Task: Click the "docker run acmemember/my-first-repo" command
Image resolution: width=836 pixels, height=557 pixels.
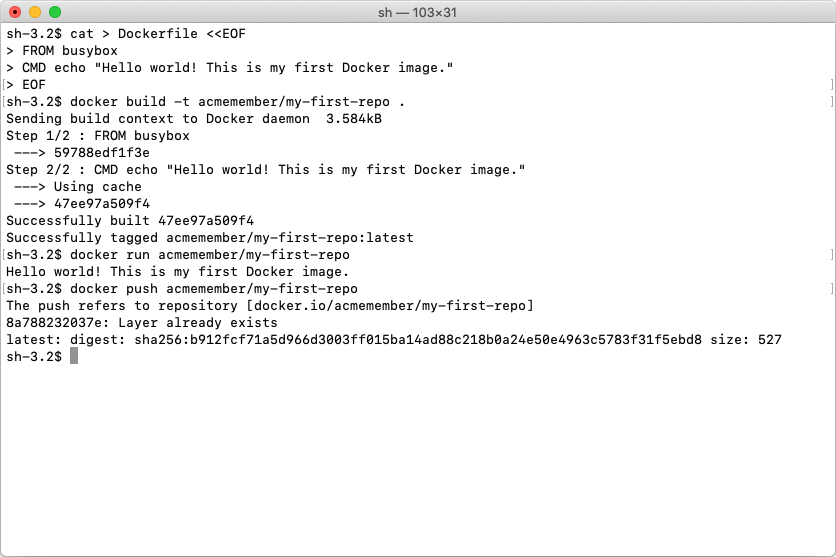Action: point(210,254)
